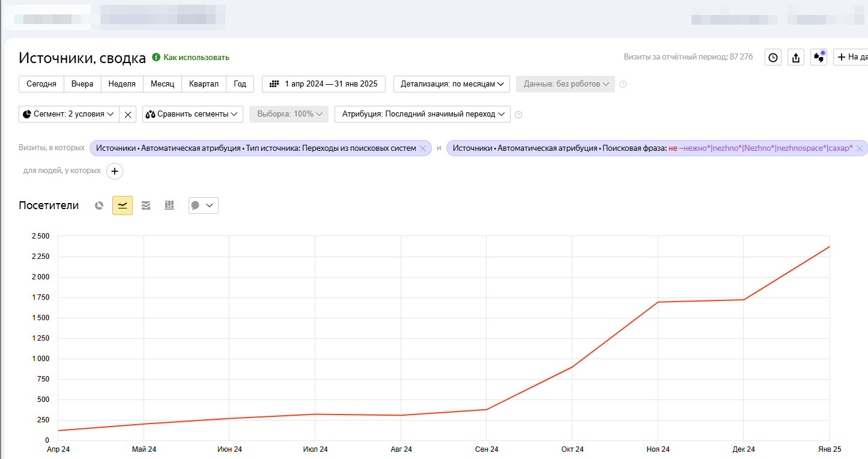The width and height of the screenshot is (868, 459).
Task: Expand the Детализация: по месяцам dropdown
Action: pyautogui.click(x=452, y=84)
